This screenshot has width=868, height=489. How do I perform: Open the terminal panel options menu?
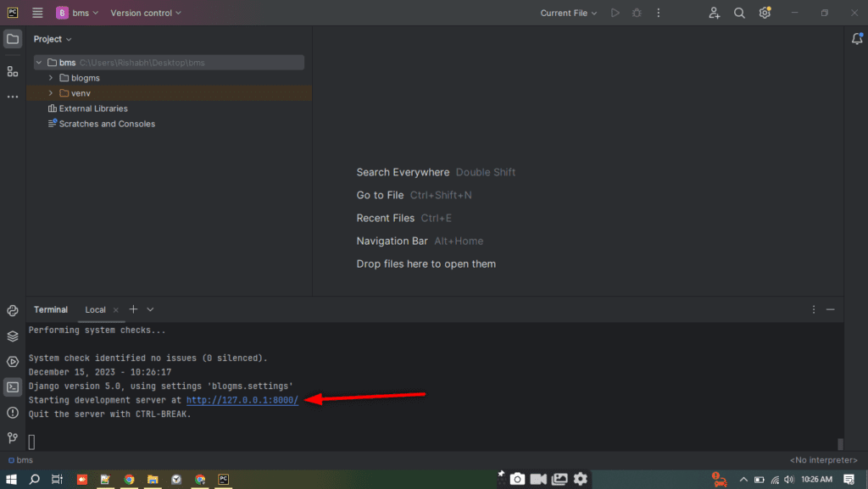[813, 310]
